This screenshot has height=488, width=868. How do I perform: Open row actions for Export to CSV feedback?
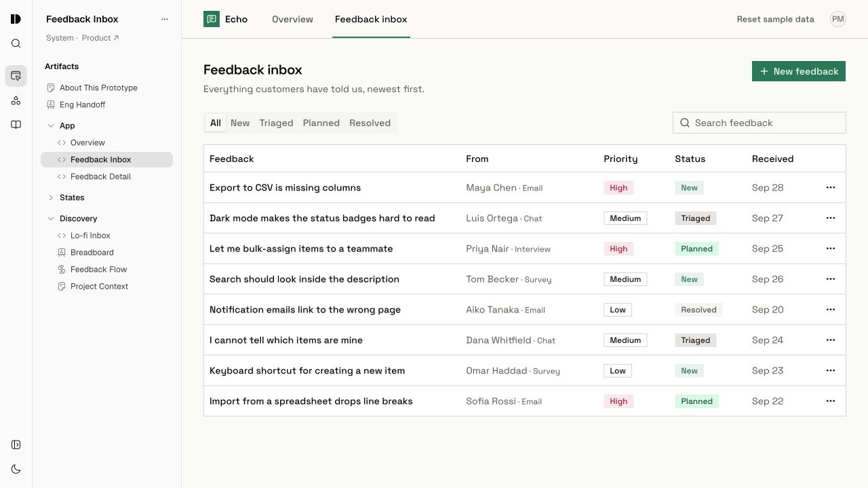tap(831, 188)
